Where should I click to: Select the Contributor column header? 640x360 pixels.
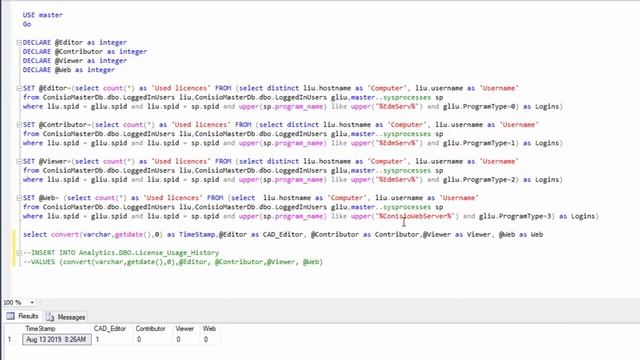pos(151,329)
